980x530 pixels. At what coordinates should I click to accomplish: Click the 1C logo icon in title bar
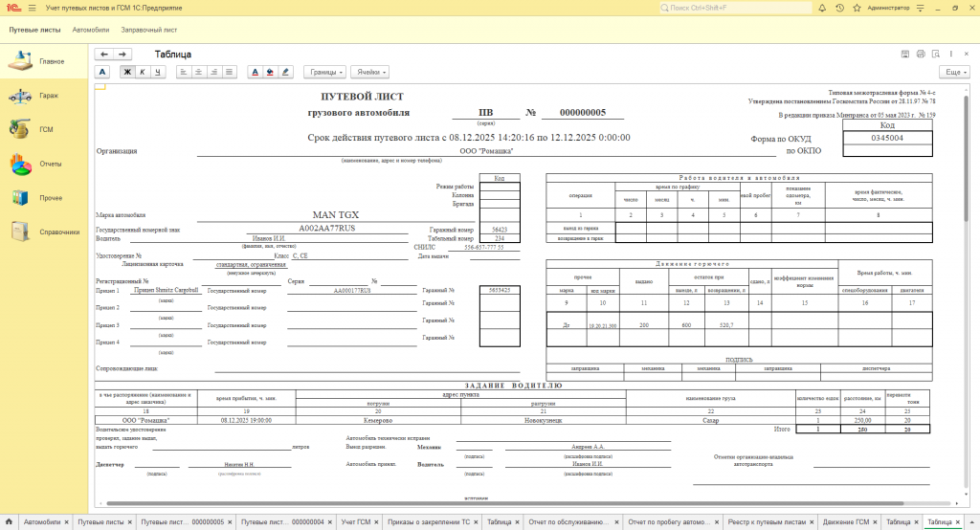click(x=13, y=8)
